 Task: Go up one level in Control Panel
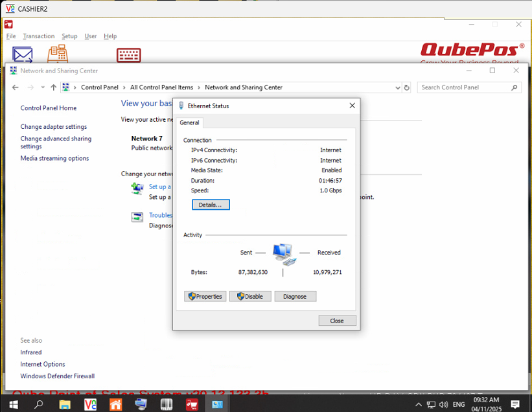point(53,87)
